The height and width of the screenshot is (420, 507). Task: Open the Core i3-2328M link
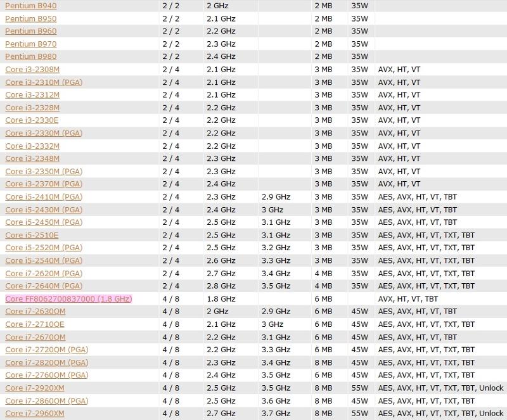pos(32,108)
